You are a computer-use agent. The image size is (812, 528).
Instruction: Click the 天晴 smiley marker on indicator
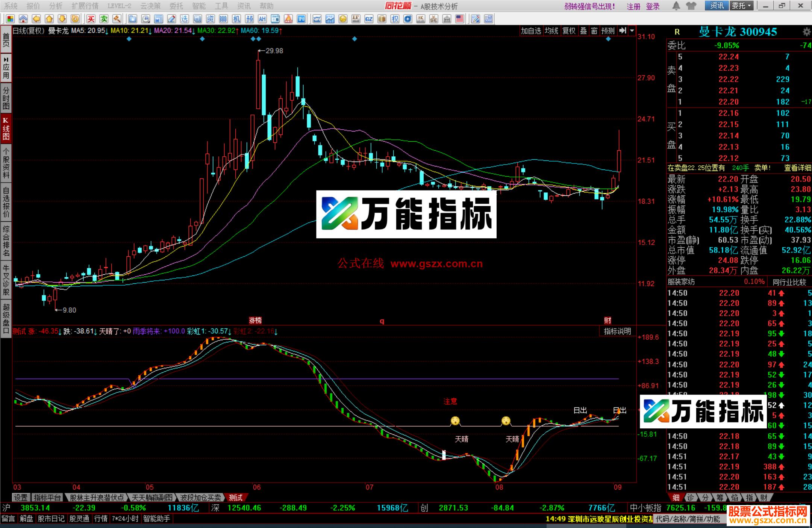click(x=455, y=421)
